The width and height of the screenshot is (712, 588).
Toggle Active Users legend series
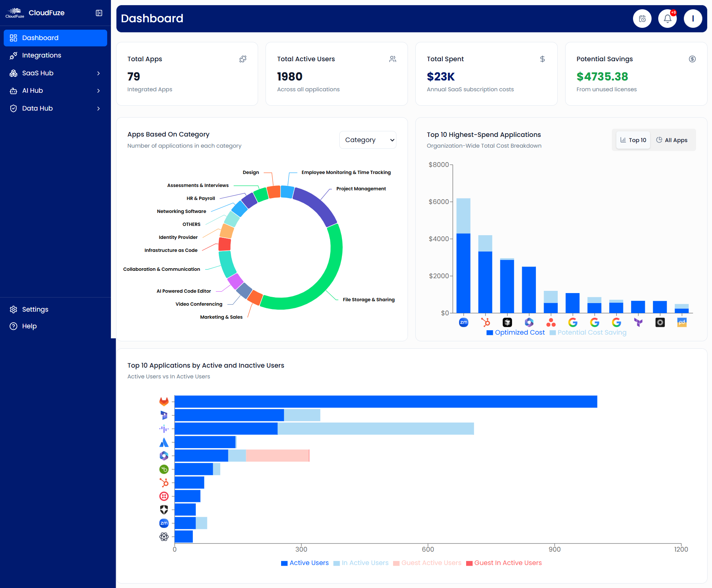tap(305, 563)
